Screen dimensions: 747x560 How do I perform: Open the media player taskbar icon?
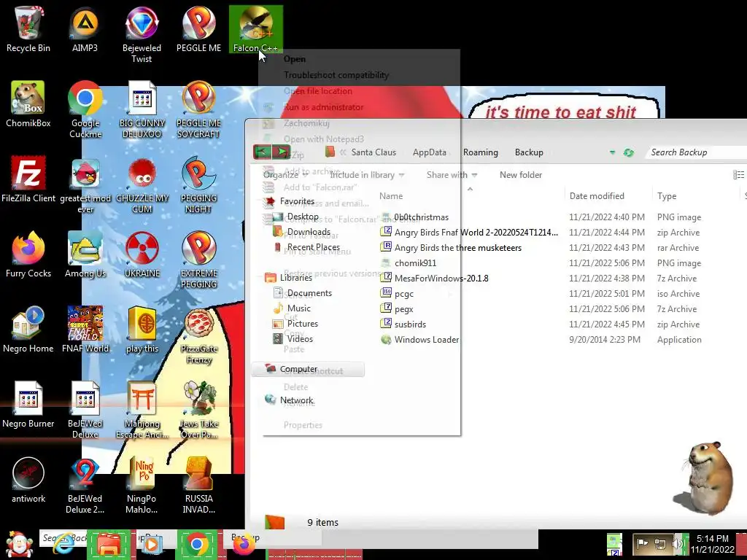[152, 545]
